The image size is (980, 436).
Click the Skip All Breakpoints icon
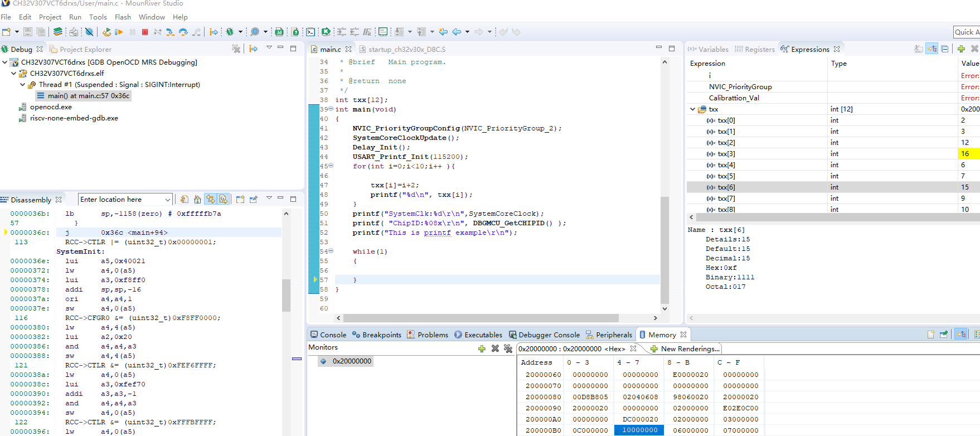pos(89,32)
